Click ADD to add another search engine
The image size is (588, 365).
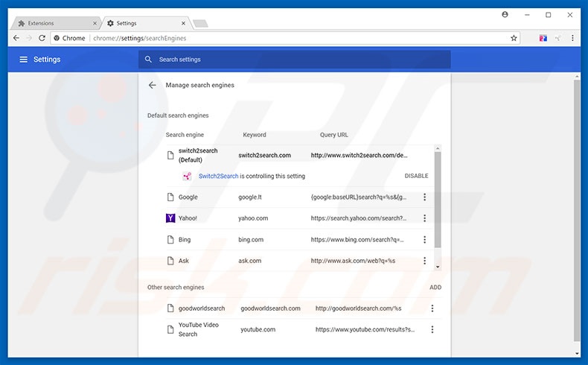(435, 288)
